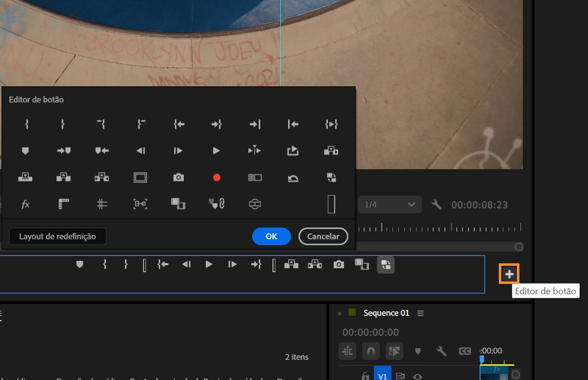The width and height of the screenshot is (588, 380).
Task: Select the Sequence 01 tab
Action: point(386,313)
